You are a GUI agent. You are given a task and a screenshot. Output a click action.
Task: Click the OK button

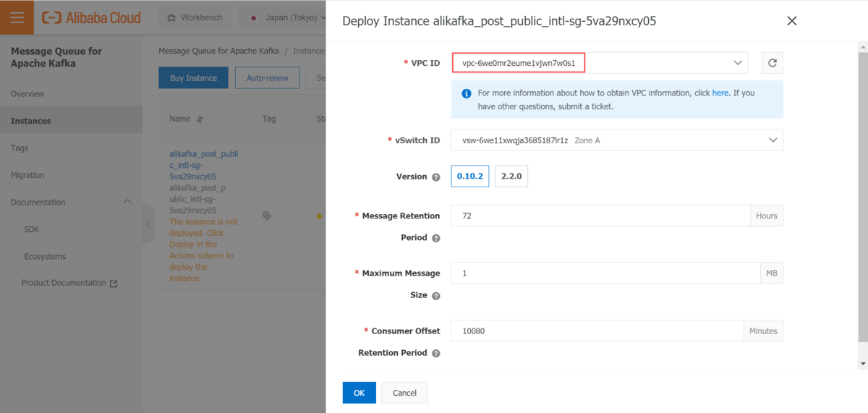(x=359, y=393)
